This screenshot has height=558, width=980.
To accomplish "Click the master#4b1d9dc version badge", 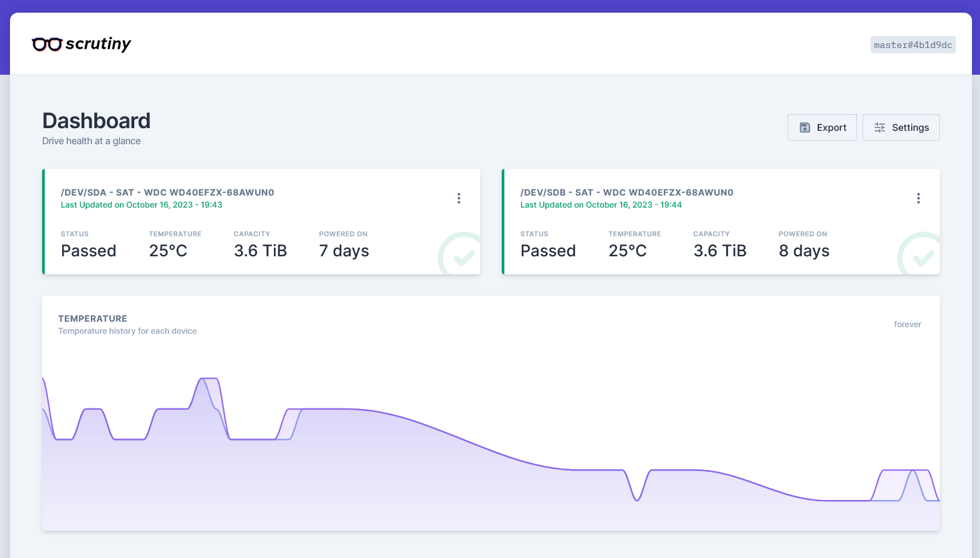I will [913, 45].
